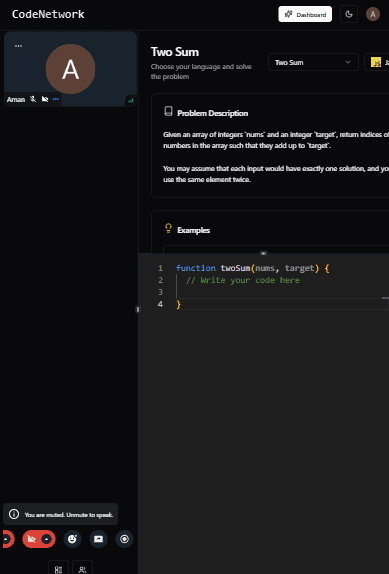Viewport: 389px width, 574px height.
Task: Toggle dark mode with the moon icon
Action: [x=349, y=14]
